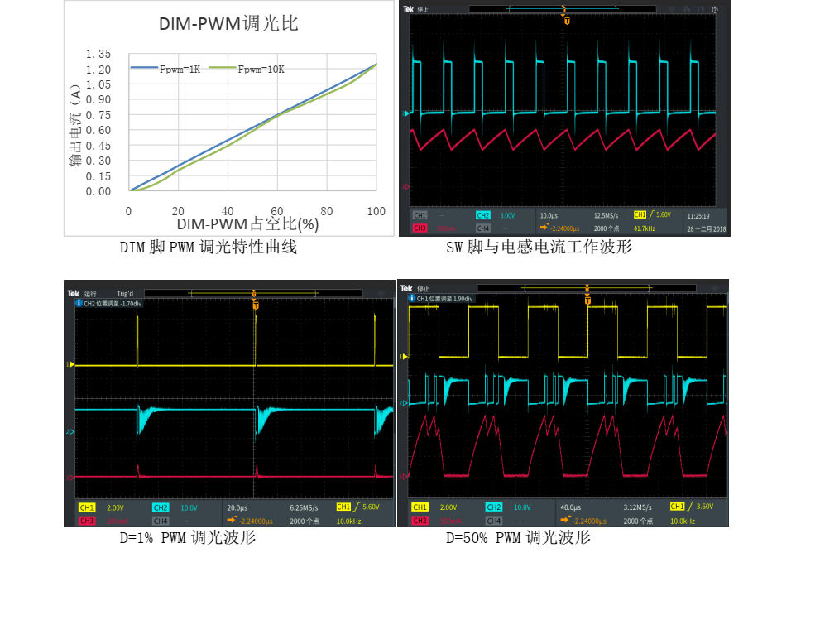Click the info icon beside CH2 位置调至 -1.70div
820x644 pixels.
coord(79,303)
